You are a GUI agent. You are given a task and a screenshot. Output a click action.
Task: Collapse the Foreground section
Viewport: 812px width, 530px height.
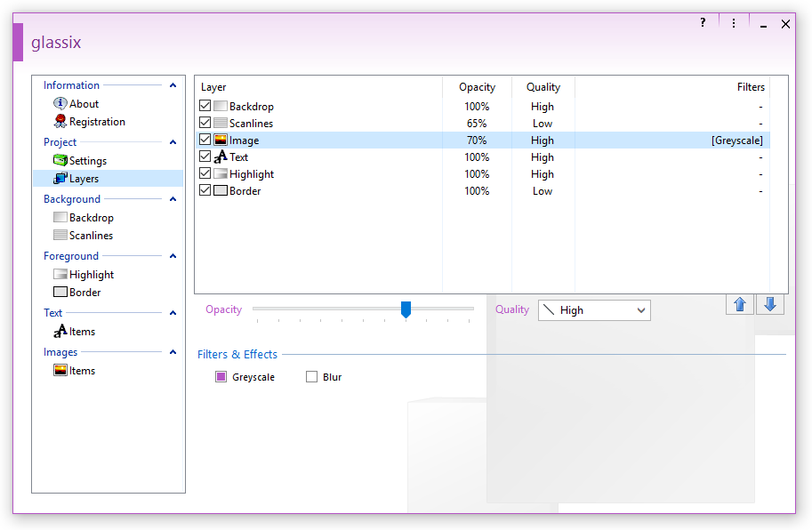(173, 256)
